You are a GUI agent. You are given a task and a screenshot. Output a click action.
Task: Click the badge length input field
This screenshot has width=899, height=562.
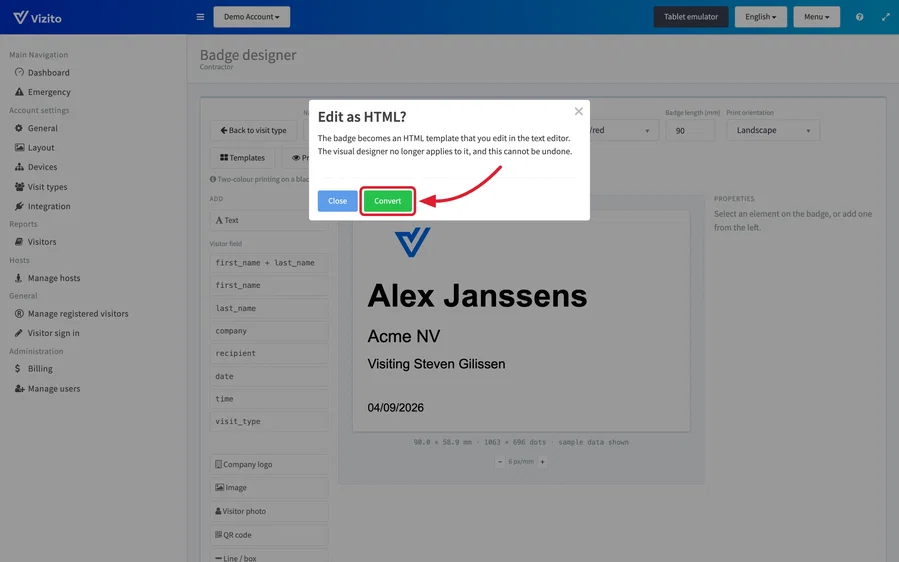(690, 130)
